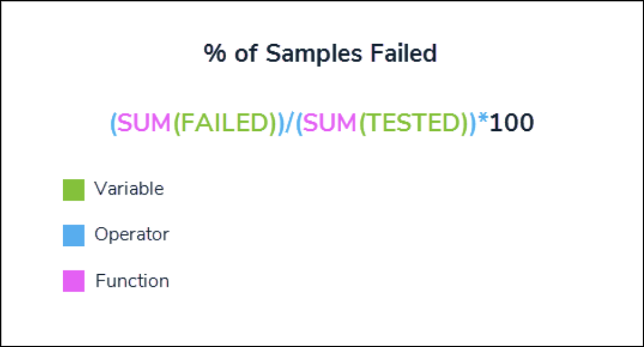Viewport: 644px width, 347px height.
Task: Click the blue opening parenthesis starting the formula
Action: [x=113, y=123]
